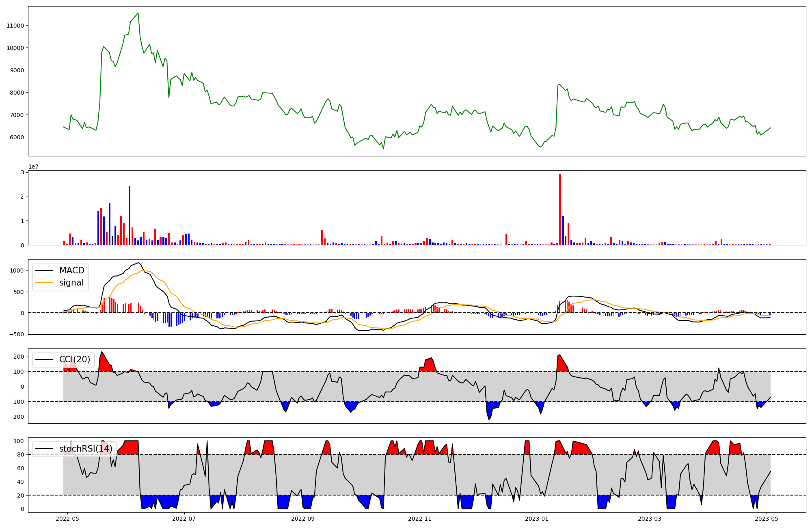This screenshot has height=528, width=812.
Task: Click the 11000 price axis label
Action: 16,26
